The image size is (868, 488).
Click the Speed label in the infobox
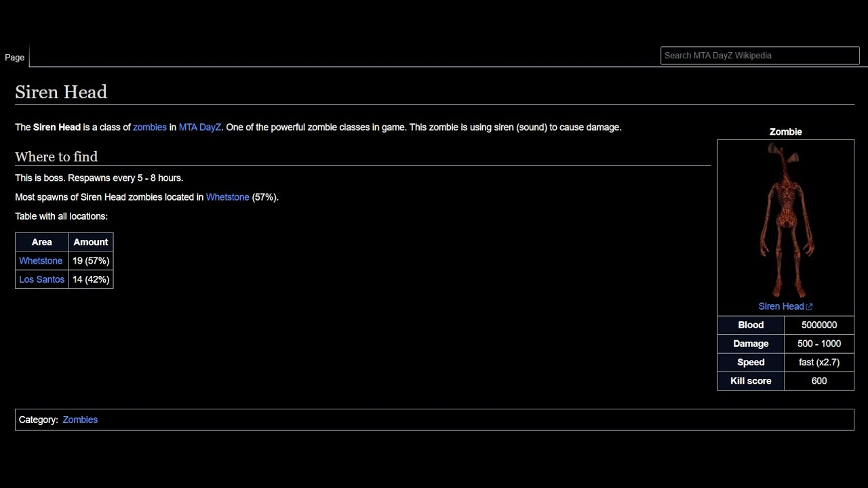point(751,363)
